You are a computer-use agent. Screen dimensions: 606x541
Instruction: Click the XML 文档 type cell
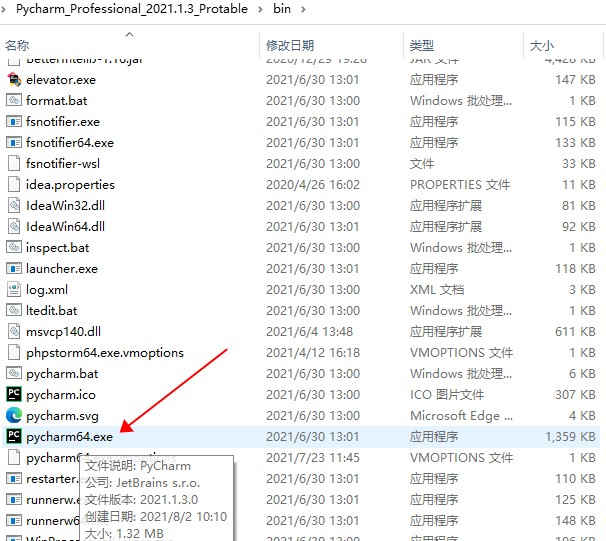437,289
